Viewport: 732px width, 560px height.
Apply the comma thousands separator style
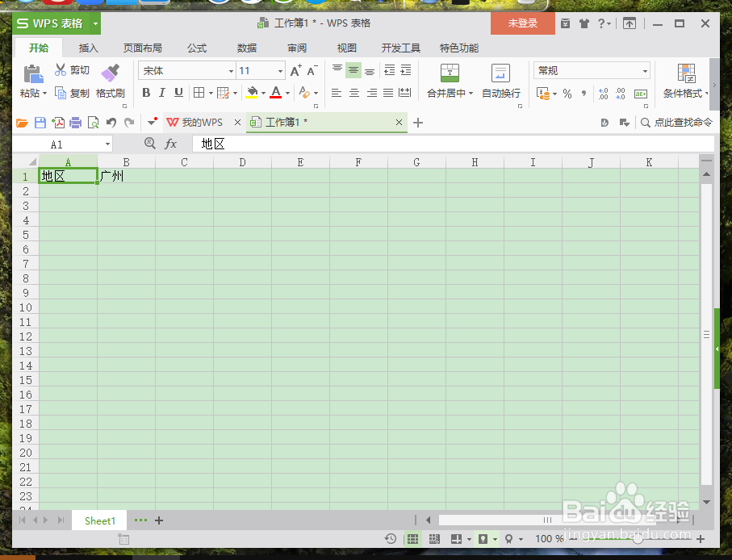(x=584, y=94)
